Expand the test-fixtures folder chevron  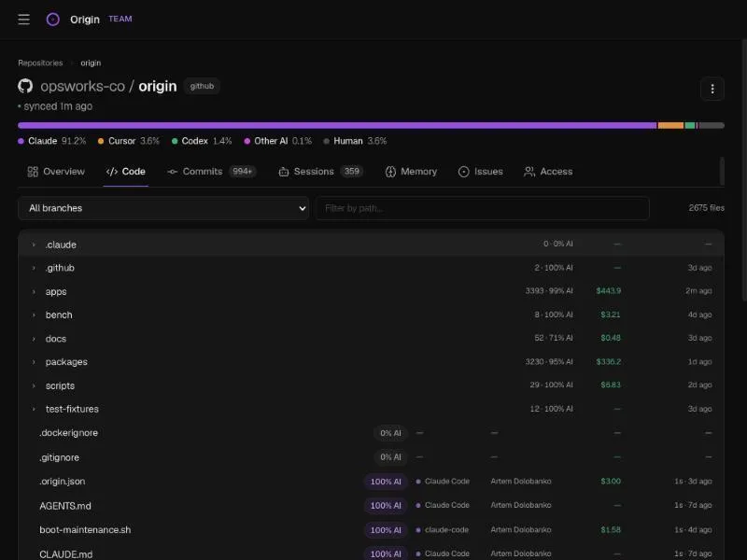pyautogui.click(x=34, y=409)
